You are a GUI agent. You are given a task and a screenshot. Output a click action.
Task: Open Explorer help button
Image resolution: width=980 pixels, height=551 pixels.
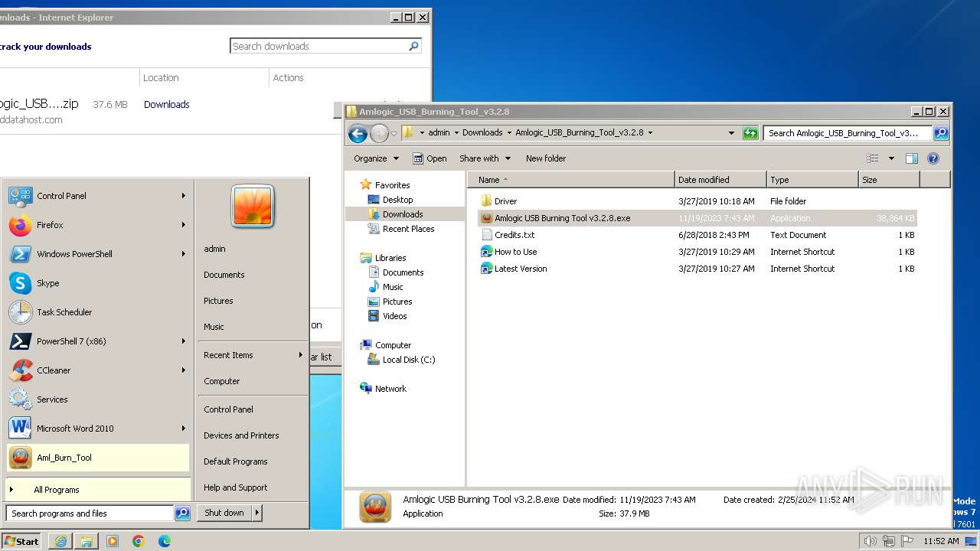click(x=933, y=158)
